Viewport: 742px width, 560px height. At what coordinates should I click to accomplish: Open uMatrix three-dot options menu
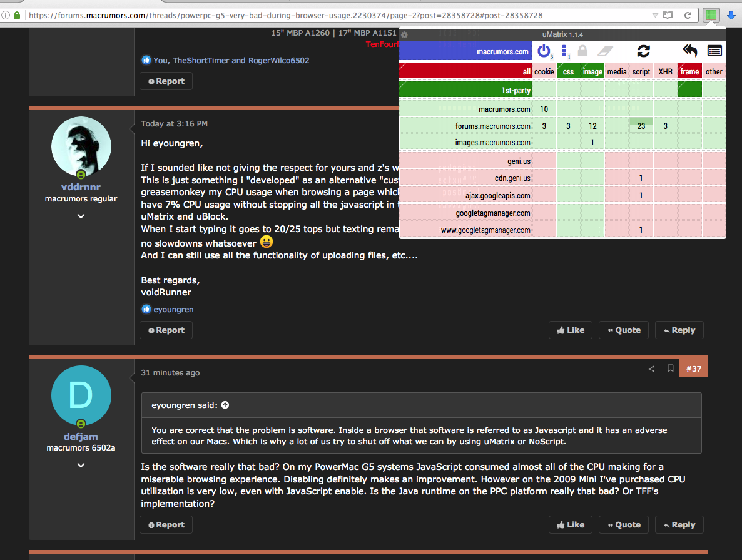[x=564, y=51]
